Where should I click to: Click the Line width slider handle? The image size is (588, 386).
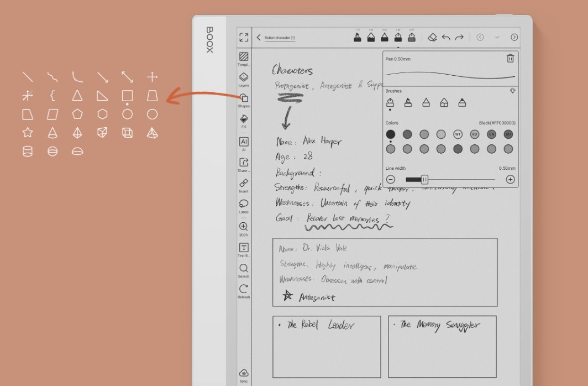(x=424, y=180)
